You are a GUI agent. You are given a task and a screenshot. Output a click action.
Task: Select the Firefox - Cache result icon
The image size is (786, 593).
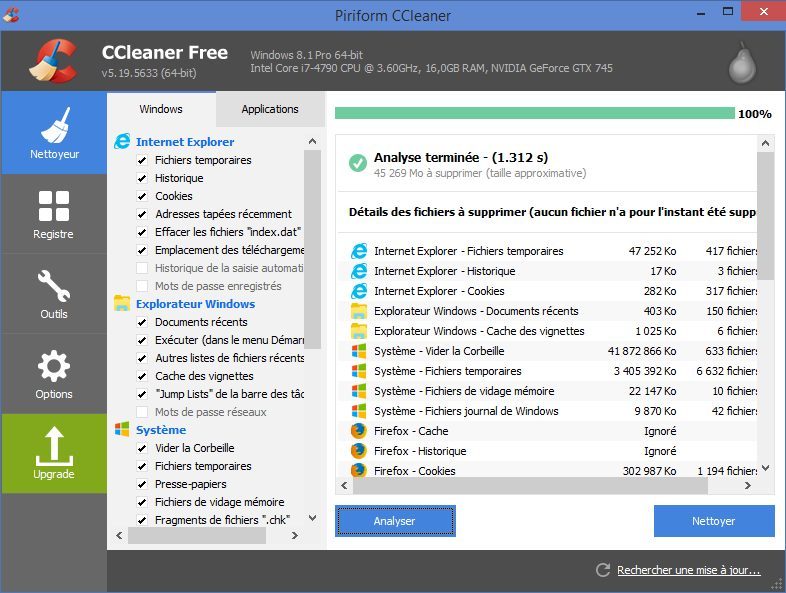coord(359,431)
